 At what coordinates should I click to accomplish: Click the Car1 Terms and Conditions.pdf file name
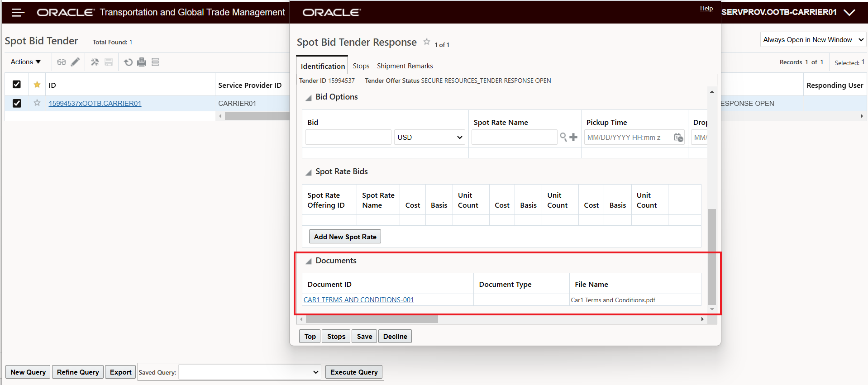[613, 300]
